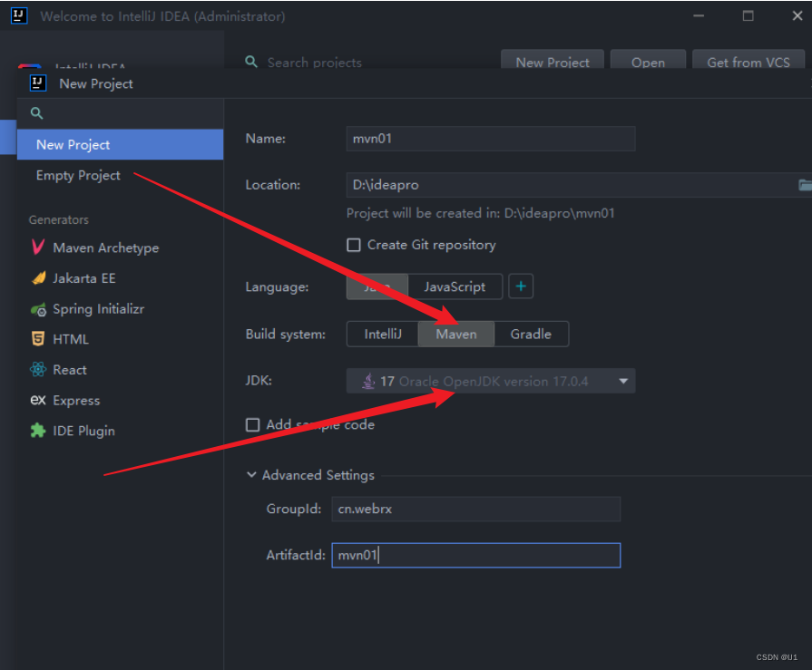Select New Project in the sidebar

tap(120, 144)
